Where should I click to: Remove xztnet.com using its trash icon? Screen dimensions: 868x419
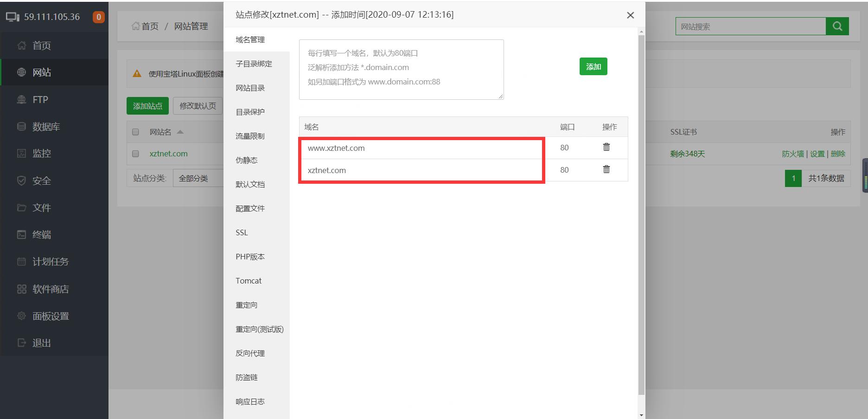(x=606, y=170)
